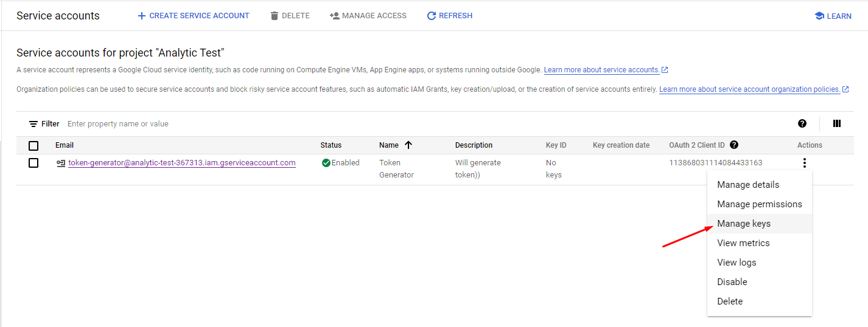Click the three-dot Actions icon for token-generator
868x327 pixels.
[805, 163]
